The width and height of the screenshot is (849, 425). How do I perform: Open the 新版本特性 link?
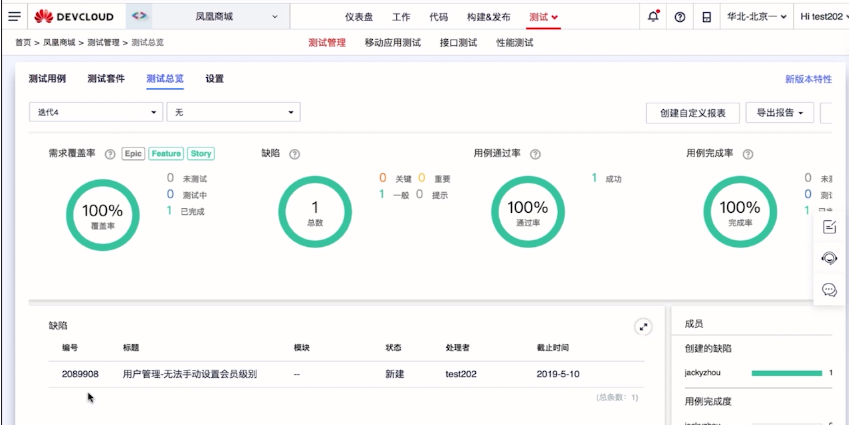click(808, 79)
